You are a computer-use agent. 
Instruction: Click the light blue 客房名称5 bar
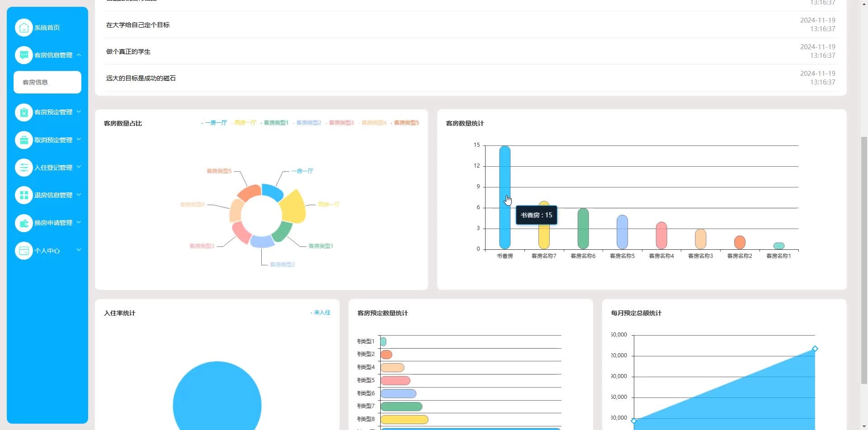pos(623,232)
